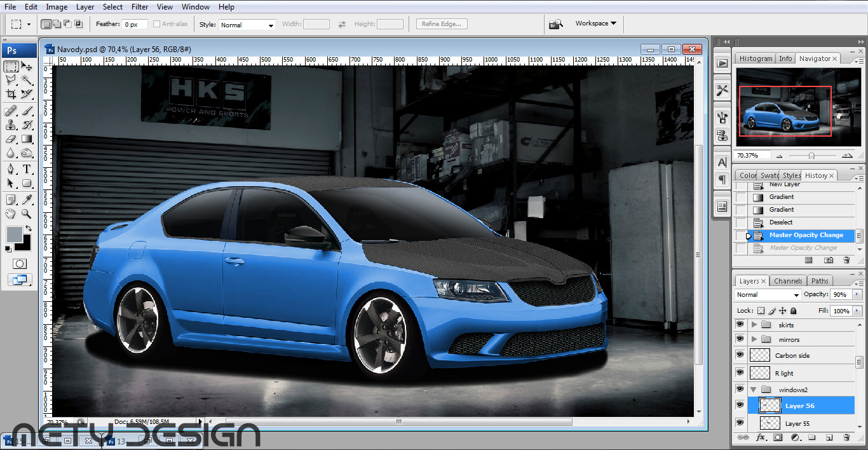Viewport: 868px width, 450px height.
Task: Activate the Magic Wand tool
Action: pyautogui.click(x=27, y=80)
